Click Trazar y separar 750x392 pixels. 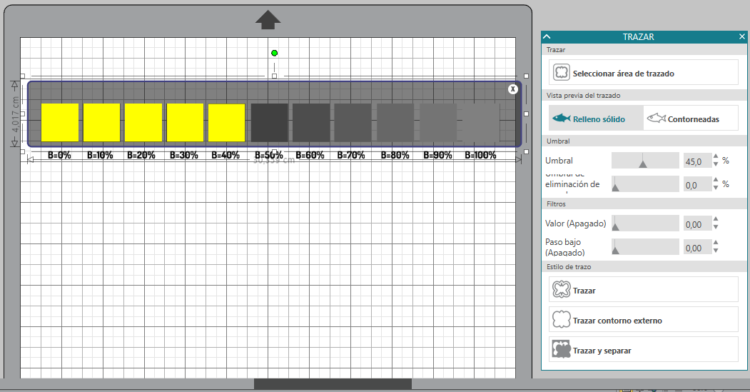click(643, 350)
